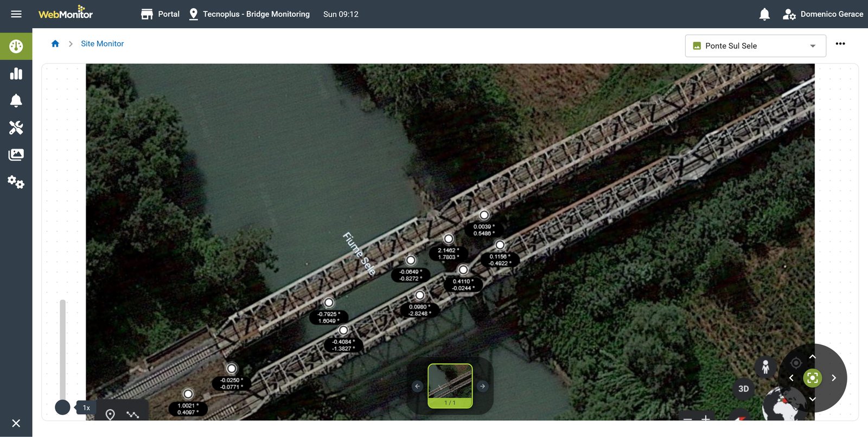Select Tecnoplus - Bridge Monitoring location
The height and width of the screenshot is (437, 868).
coord(249,14)
